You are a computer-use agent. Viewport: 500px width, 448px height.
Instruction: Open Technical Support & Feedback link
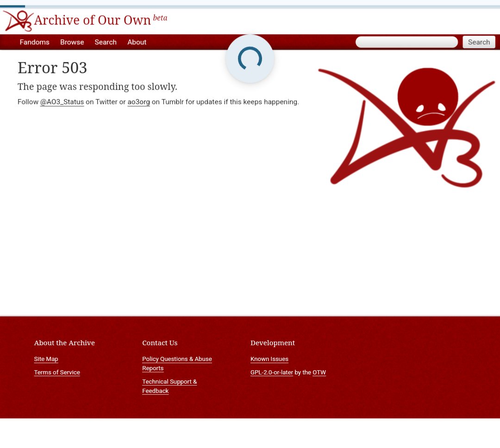[x=169, y=386]
